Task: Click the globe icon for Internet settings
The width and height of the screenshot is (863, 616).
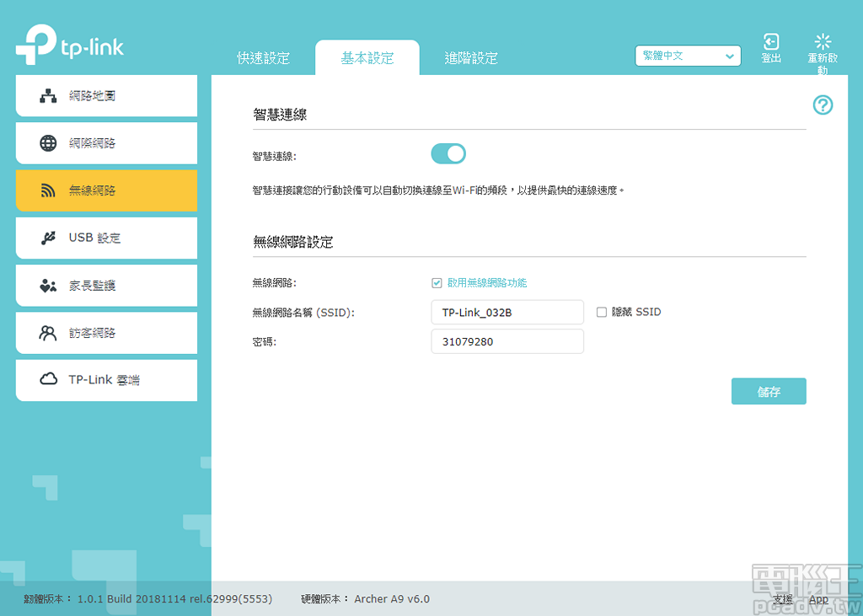Action: 48,143
